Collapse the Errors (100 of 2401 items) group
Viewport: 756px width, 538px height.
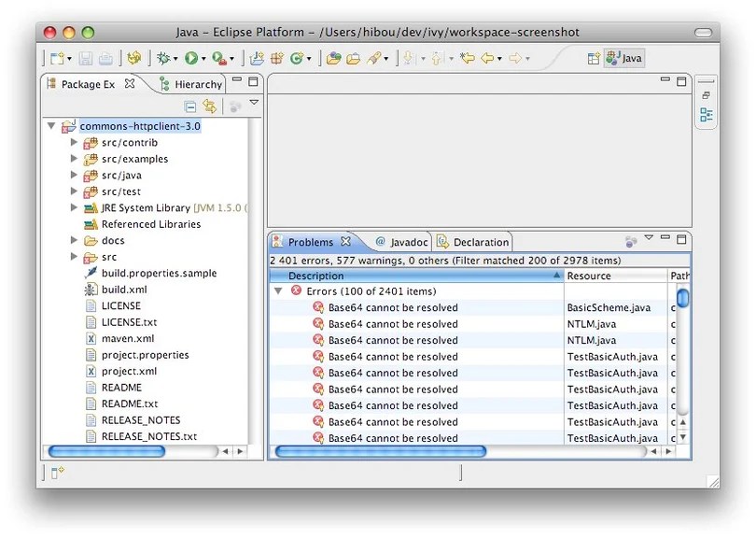pyautogui.click(x=278, y=291)
